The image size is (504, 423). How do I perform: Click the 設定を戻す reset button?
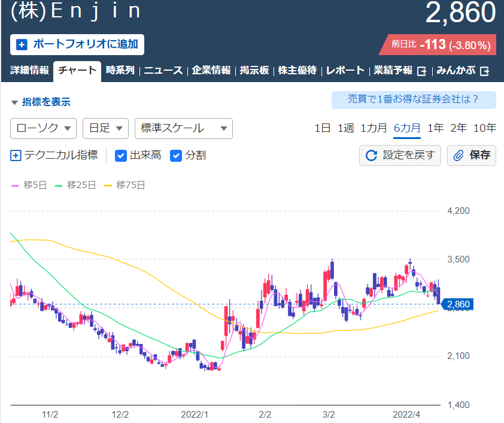pos(400,155)
